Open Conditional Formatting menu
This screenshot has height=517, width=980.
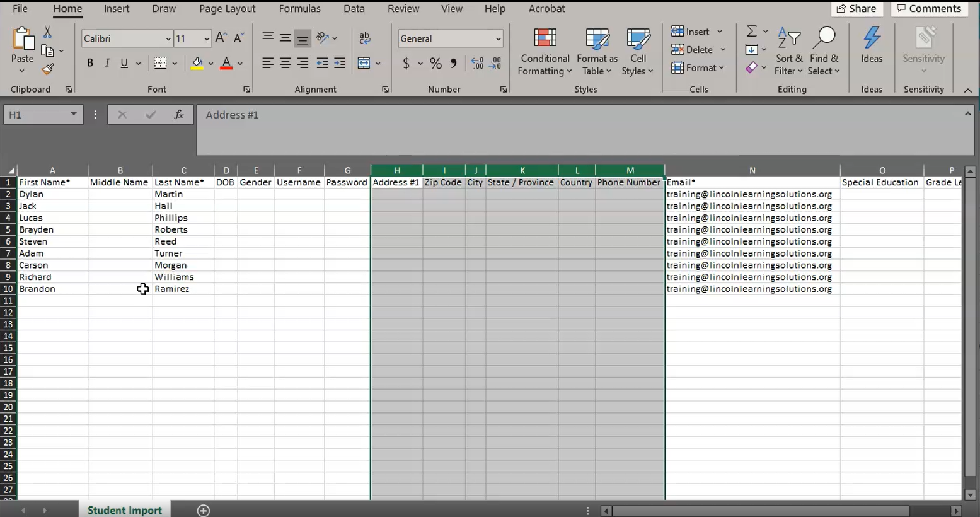(x=545, y=52)
